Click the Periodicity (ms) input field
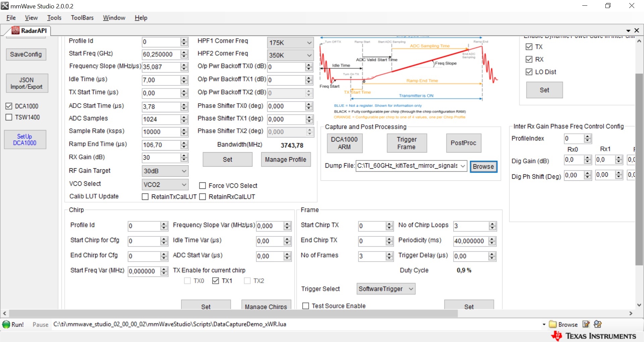Screen dimensions: 644x342 [471, 241]
